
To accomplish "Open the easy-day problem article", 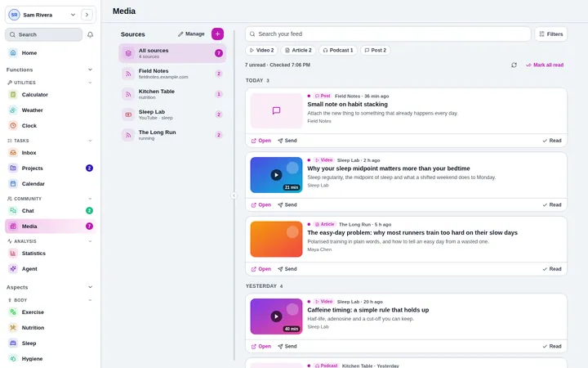I will [261, 269].
